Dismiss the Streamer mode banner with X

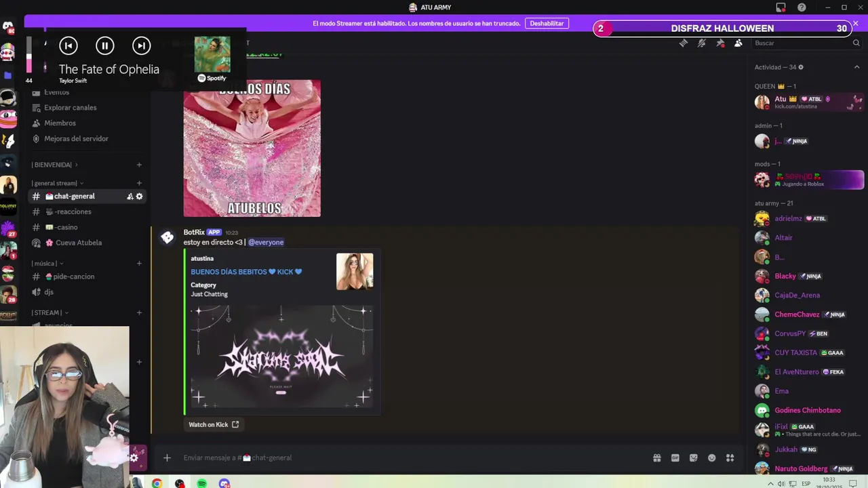[856, 23]
